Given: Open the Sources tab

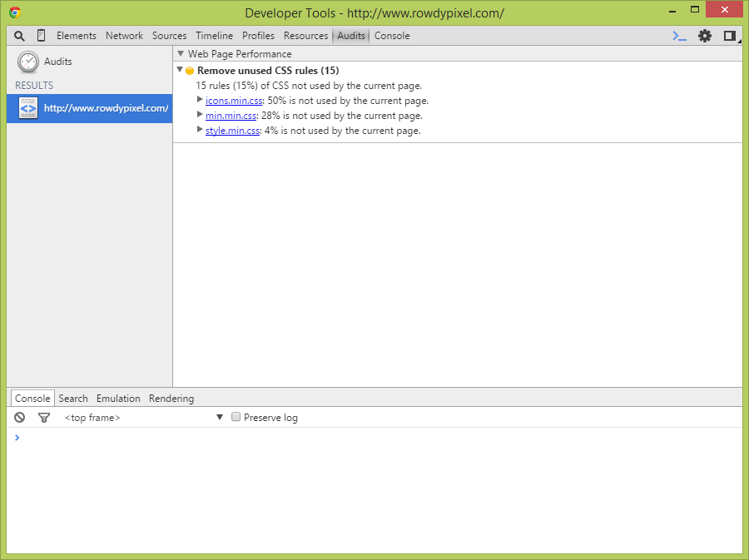Looking at the screenshot, I should [x=169, y=36].
